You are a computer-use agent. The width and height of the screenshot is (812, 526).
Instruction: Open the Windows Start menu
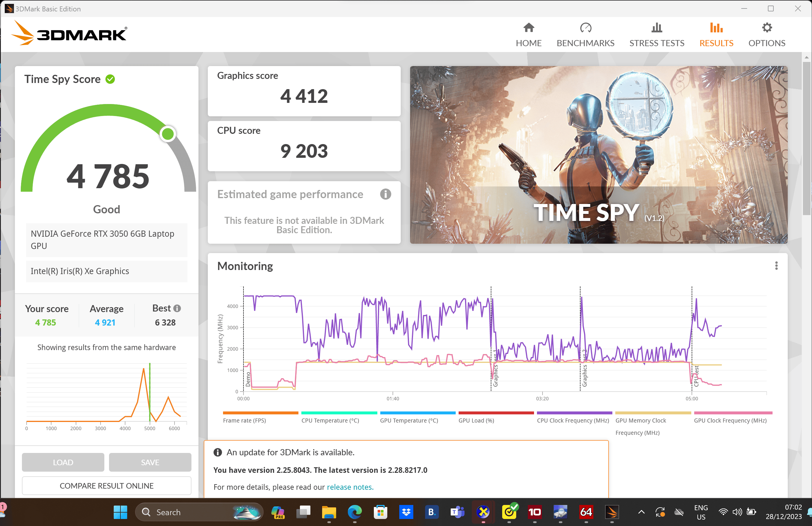click(120, 512)
